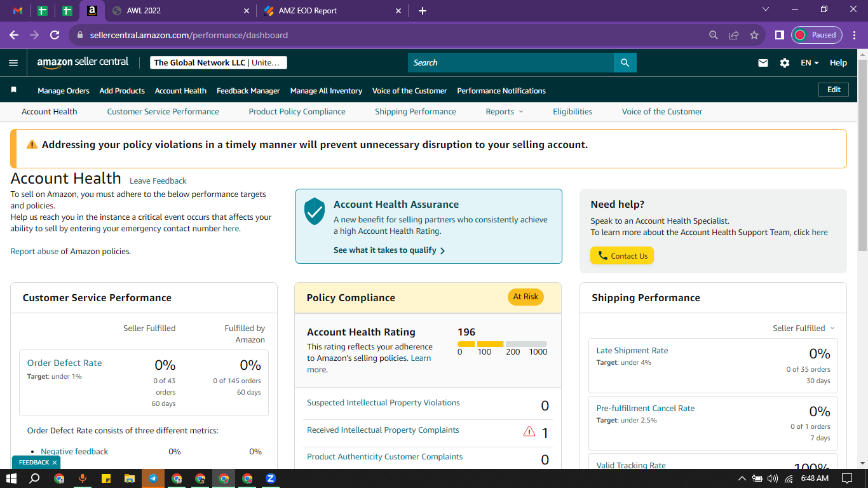Click the Paused Chrome profile button

pos(817,36)
